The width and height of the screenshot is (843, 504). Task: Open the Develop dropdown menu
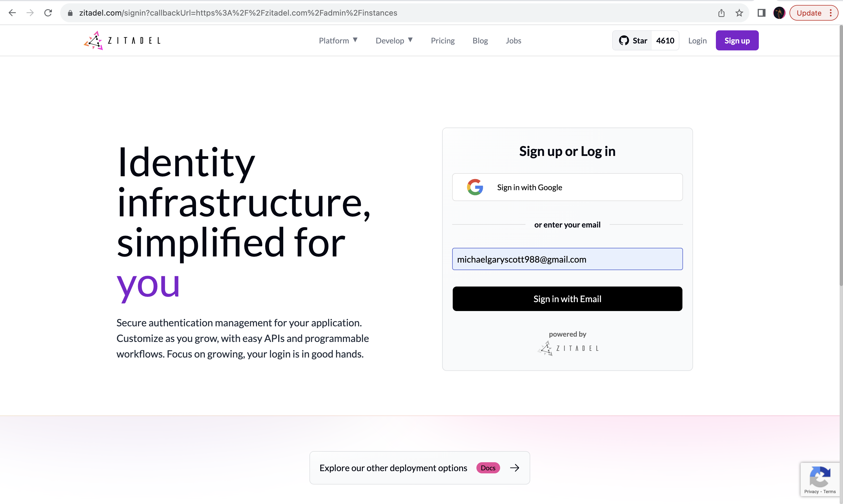point(394,40)
